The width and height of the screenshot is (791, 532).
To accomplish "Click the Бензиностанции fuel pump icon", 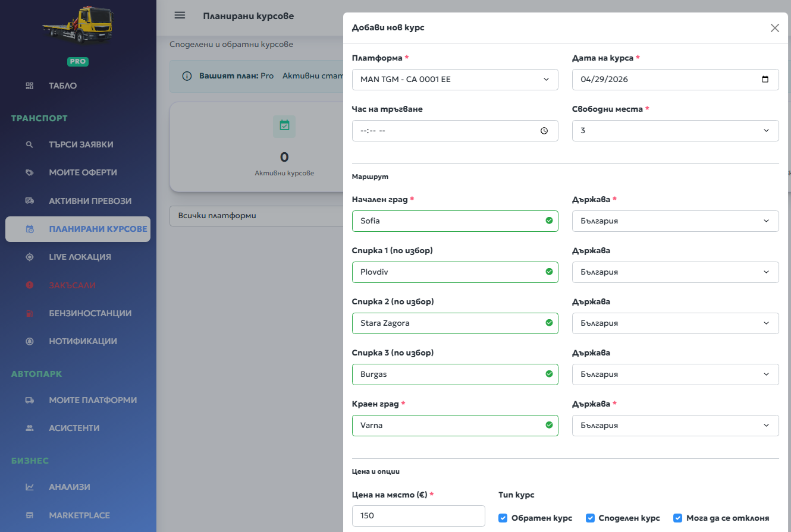I will pos(30,313).
